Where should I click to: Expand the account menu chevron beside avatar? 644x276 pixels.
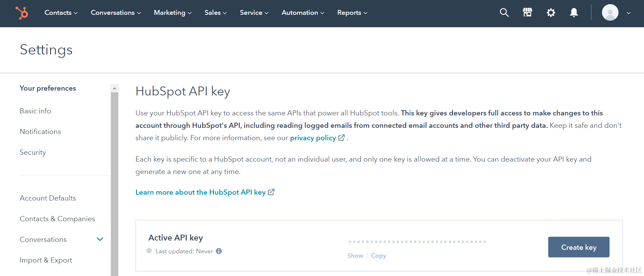click(x=628, y=13)
